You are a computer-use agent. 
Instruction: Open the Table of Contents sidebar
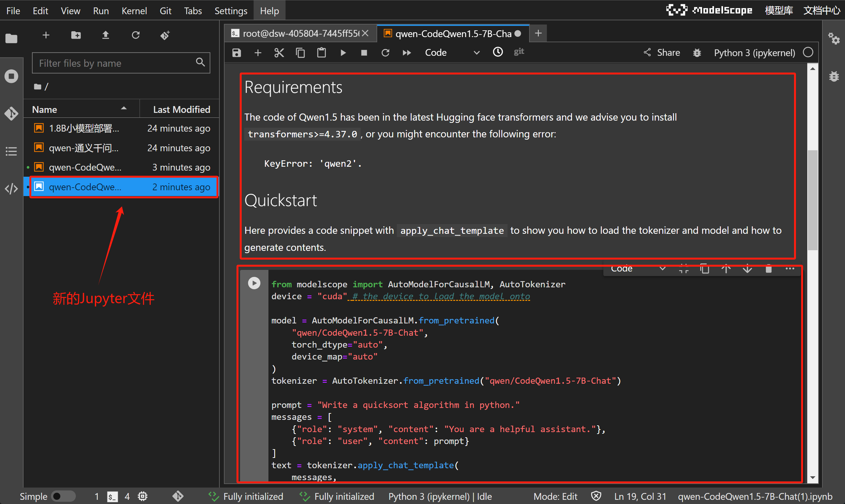[11, 151]
